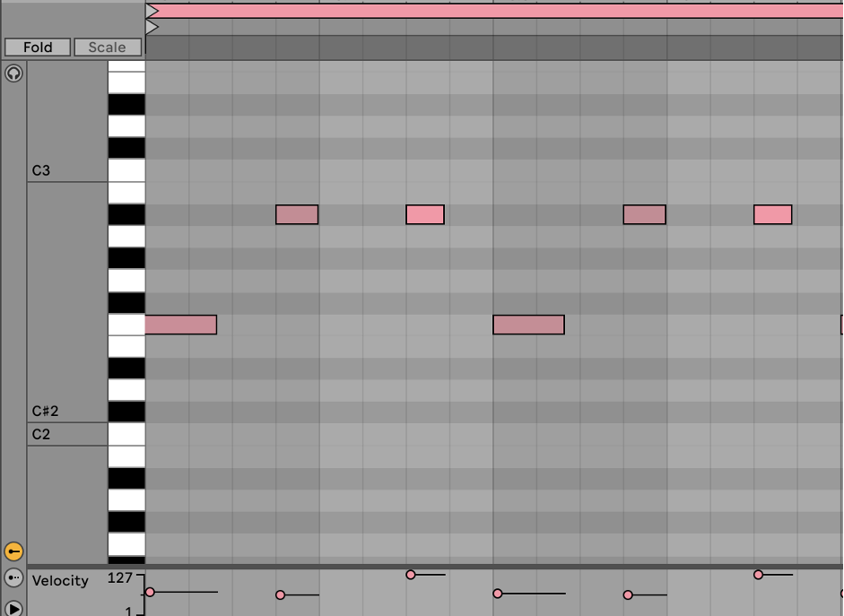Click the dark scrub area above notes

(x=494, y=48)
